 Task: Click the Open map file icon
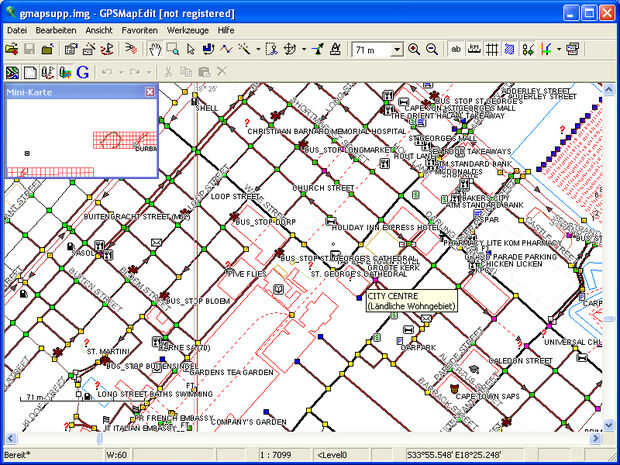[12, 49]
